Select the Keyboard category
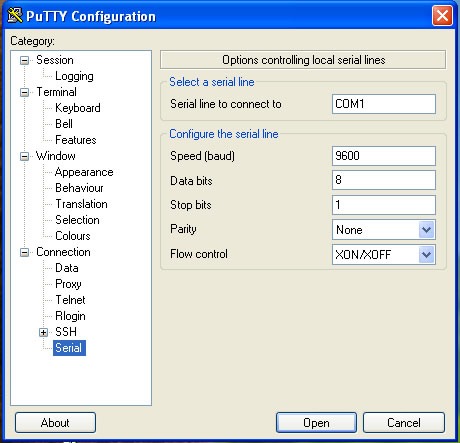The image size is (460, 443). [x=78, y=108]
